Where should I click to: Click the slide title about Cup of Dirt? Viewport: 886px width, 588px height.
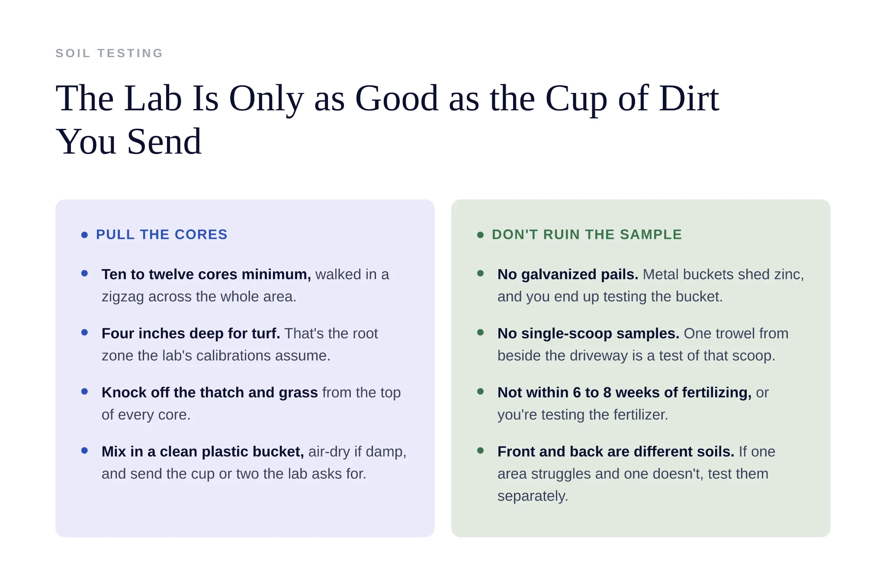point(387,119)
